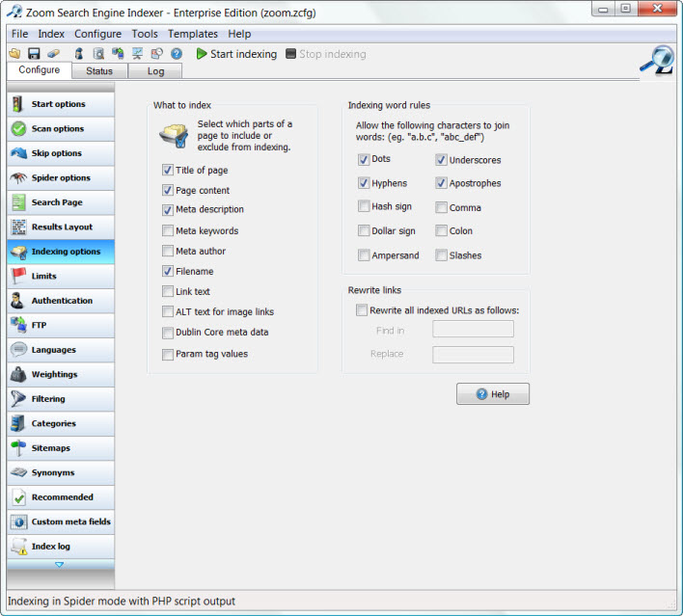Uncheck Title of page checkbox
Image resolution: width=683 pixels, height=616 pixels.
[x=168, y=170]
